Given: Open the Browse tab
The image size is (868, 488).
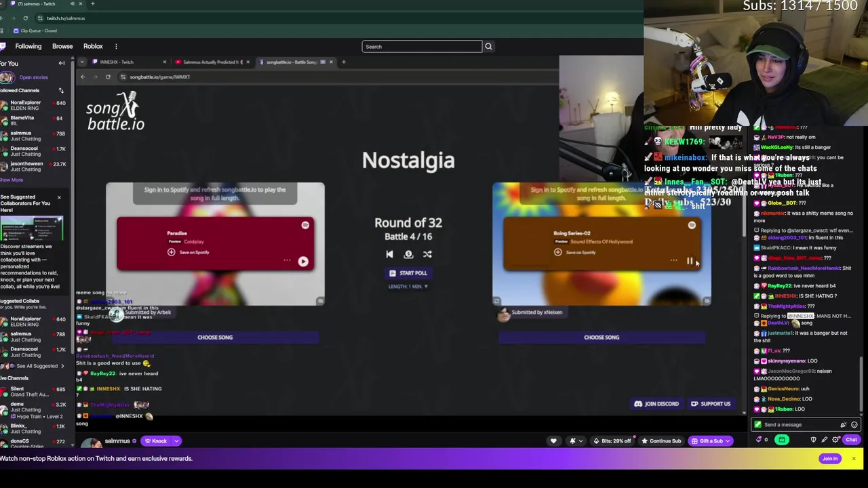Looking at the screenshot, I should click(x=62, y=47).
